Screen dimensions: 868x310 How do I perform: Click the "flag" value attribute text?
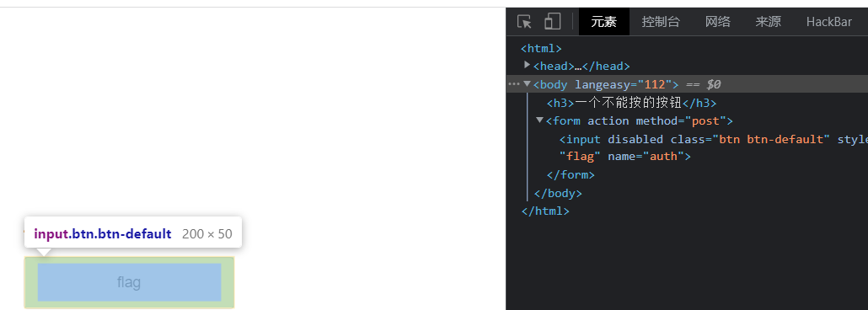coord(580,157)
